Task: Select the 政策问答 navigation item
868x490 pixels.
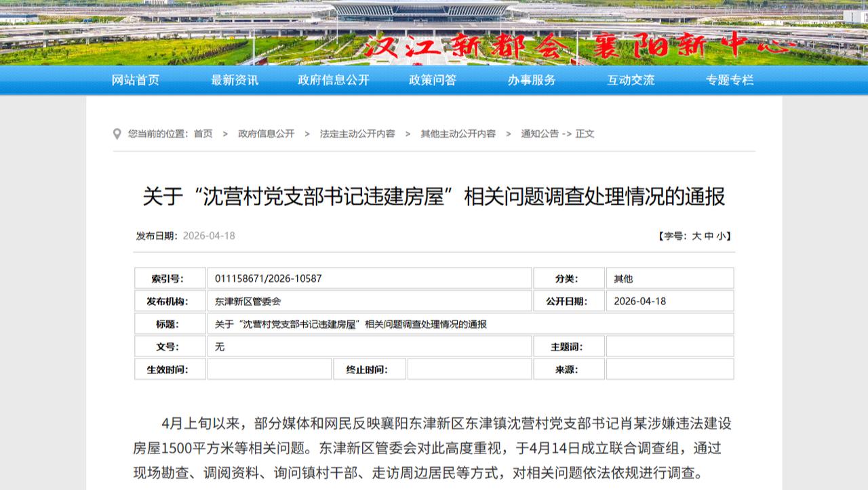Action: pyautogui.click(x=433, y=80)
